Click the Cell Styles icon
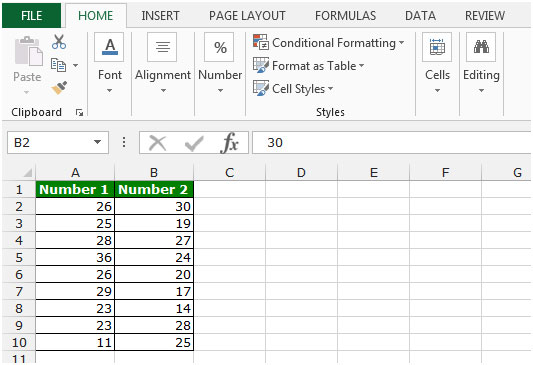This screenshot has width=533, height=365. tap(261, 88)
